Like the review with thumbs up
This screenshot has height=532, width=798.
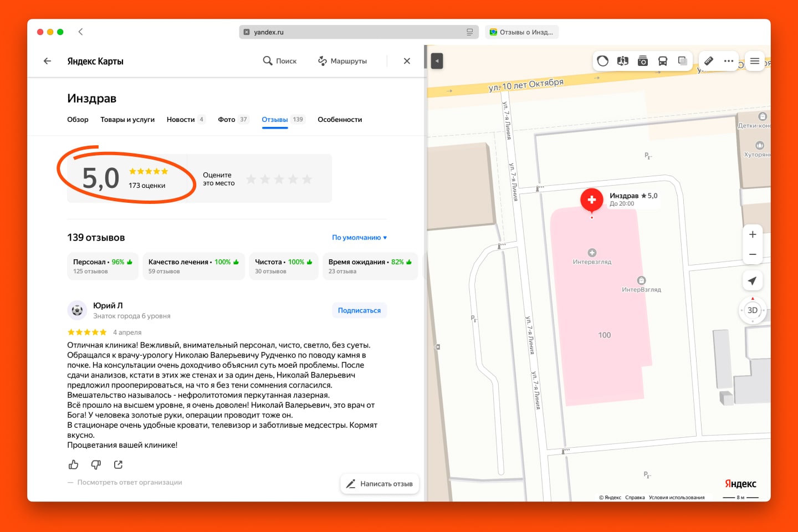[x=73, y=464]
